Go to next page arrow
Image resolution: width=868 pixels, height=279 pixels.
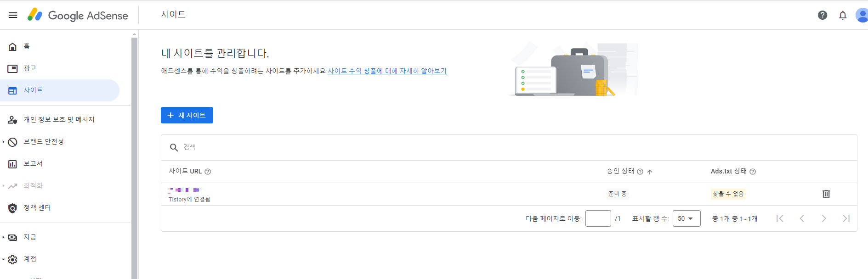tap(824, 218)
